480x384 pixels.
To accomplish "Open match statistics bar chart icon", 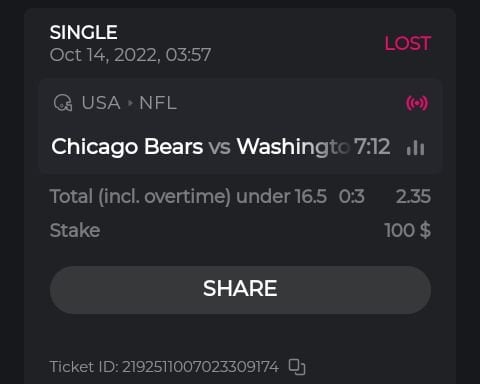I will (x=415, y=147).
